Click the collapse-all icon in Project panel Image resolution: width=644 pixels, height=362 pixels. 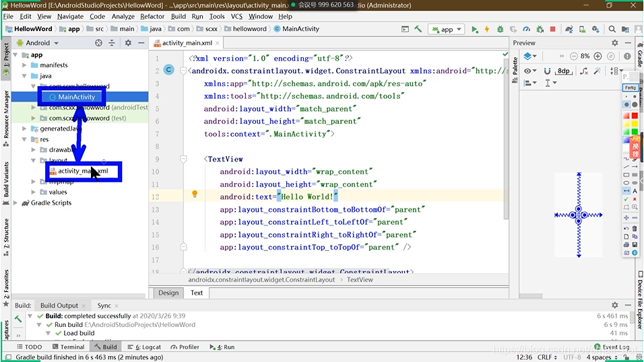point(112,42)
